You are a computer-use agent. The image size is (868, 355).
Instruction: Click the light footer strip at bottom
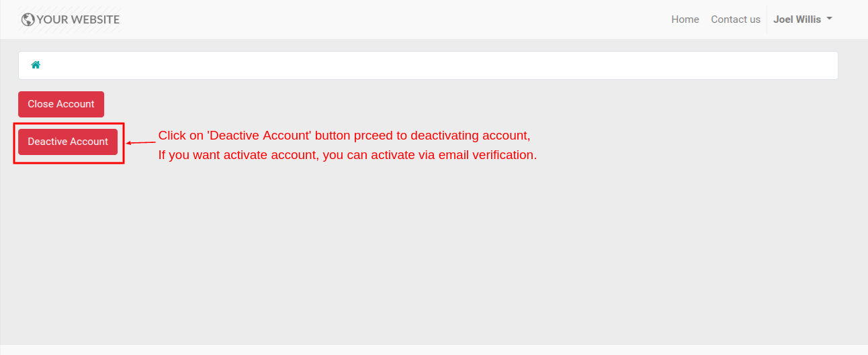tap(434, 350)
